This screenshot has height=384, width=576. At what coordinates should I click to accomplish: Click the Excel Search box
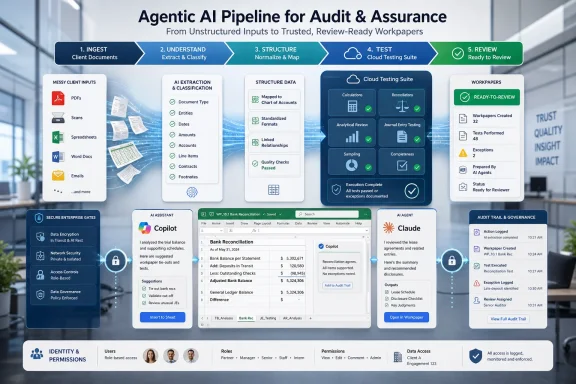pyautogui.click(x=327, y=214)
